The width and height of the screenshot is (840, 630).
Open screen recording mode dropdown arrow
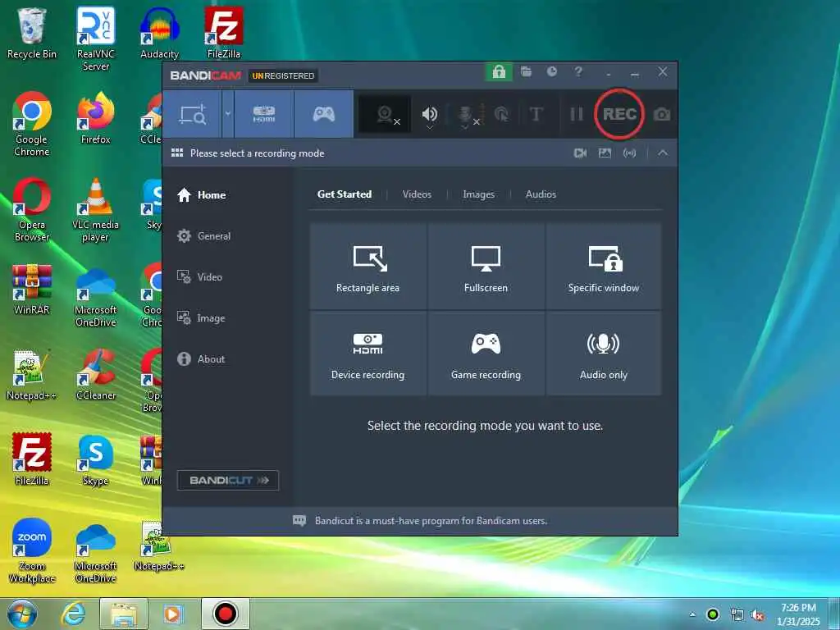[x=228, y=114]
